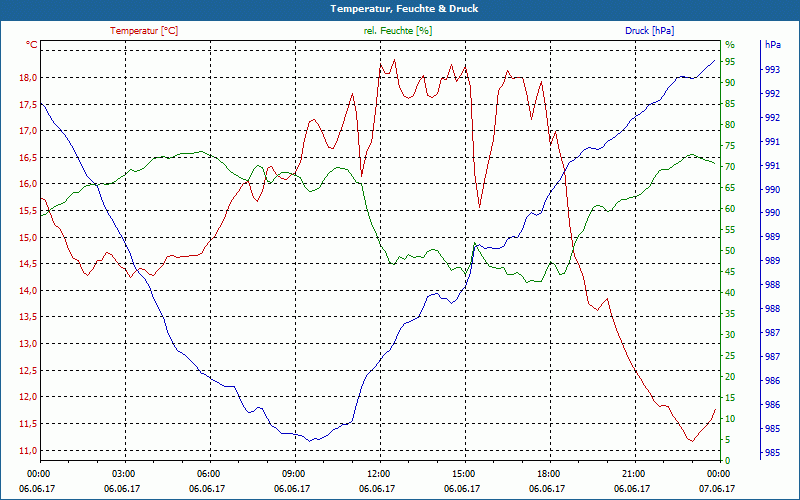Image resolution: width=800 pixels, height=500 pixels.
Task: Select the red 'Temperatur [°C]' legend label
Action: [x=144, y=31]
